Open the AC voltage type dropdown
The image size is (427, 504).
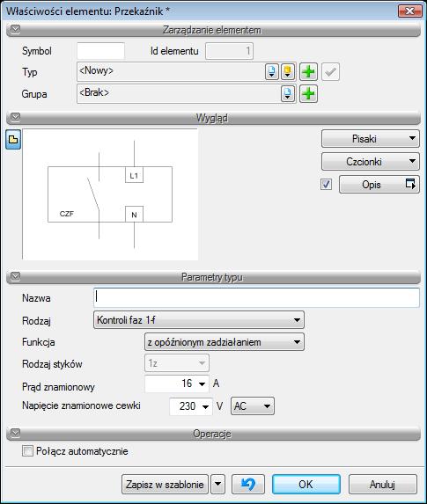[x=253, y=406]
